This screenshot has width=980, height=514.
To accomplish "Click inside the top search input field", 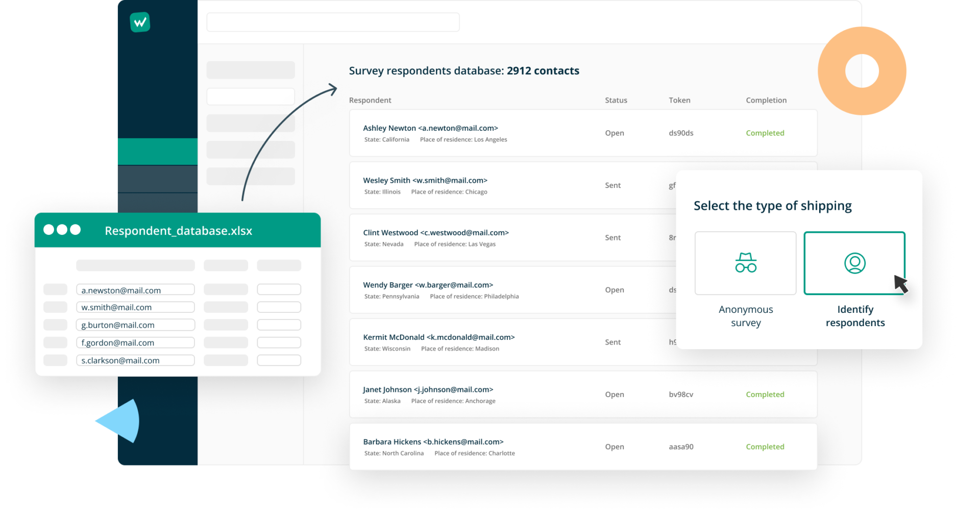I will point(332,22).
